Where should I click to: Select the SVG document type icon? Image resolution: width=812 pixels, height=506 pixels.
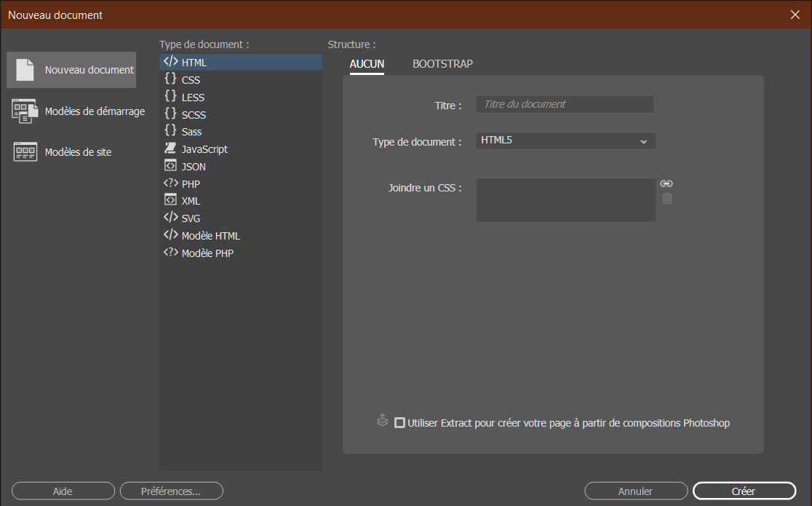(170, 218)
